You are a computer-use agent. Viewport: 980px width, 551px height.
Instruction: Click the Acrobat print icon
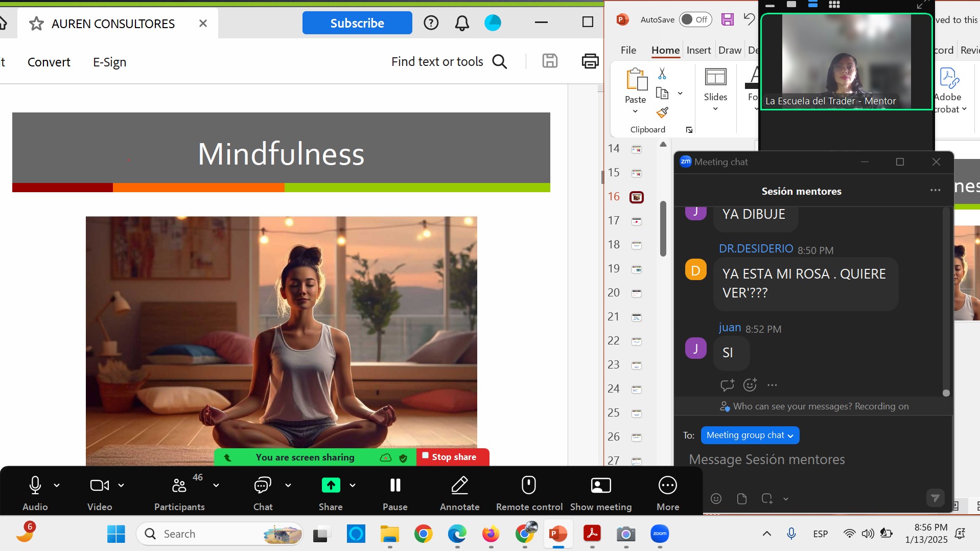click(590, 61)
